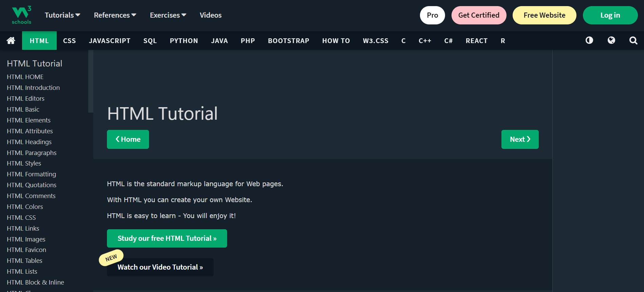Open HTML Links in sidebar
Viewport: 644px width, 292px height.
[23, 229]
